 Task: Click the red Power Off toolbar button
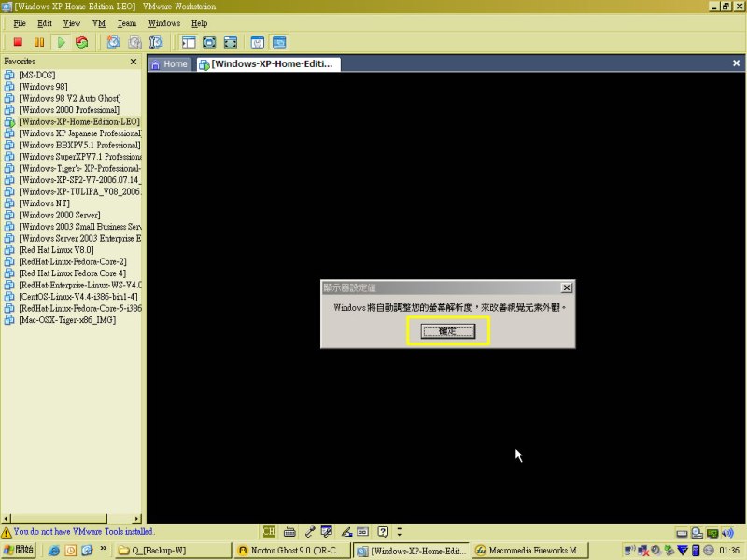(x=18, y=42)
